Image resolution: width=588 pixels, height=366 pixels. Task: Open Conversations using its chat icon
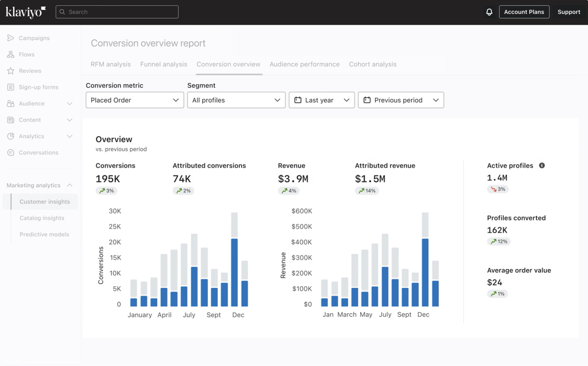tap(10, 153)
